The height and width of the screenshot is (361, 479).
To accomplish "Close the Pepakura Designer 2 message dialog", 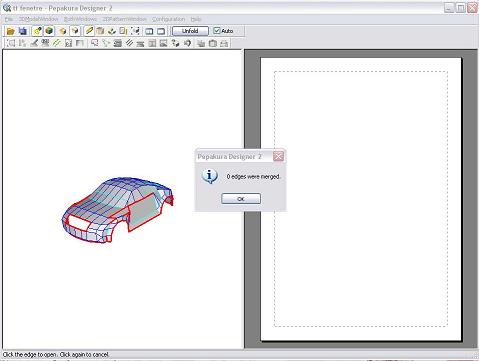I will [278, 156].
